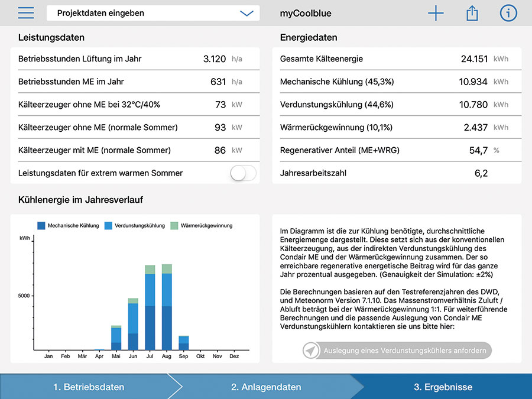532x399 pixels.
Task: Switch to the 2. Anlagendaten tab
Action: click(266, 387)
